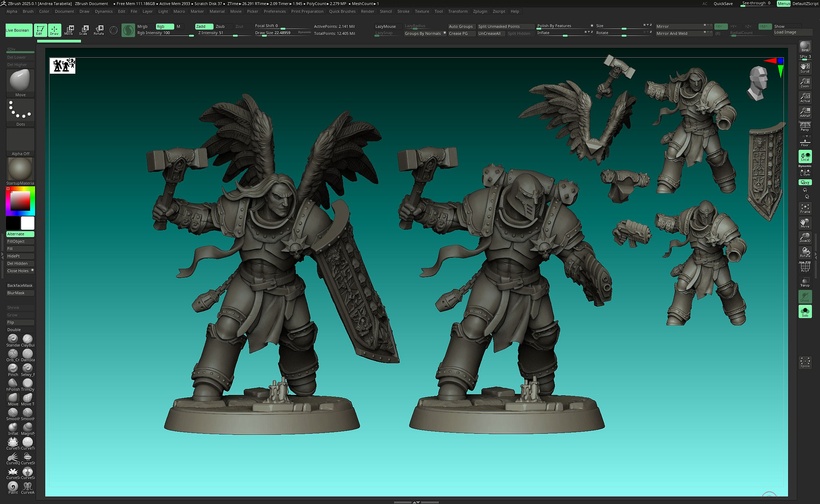The height and width of the screenshot is (504, 820).
Task: Toggle the Live Boolean button
Action: point(18,30)
